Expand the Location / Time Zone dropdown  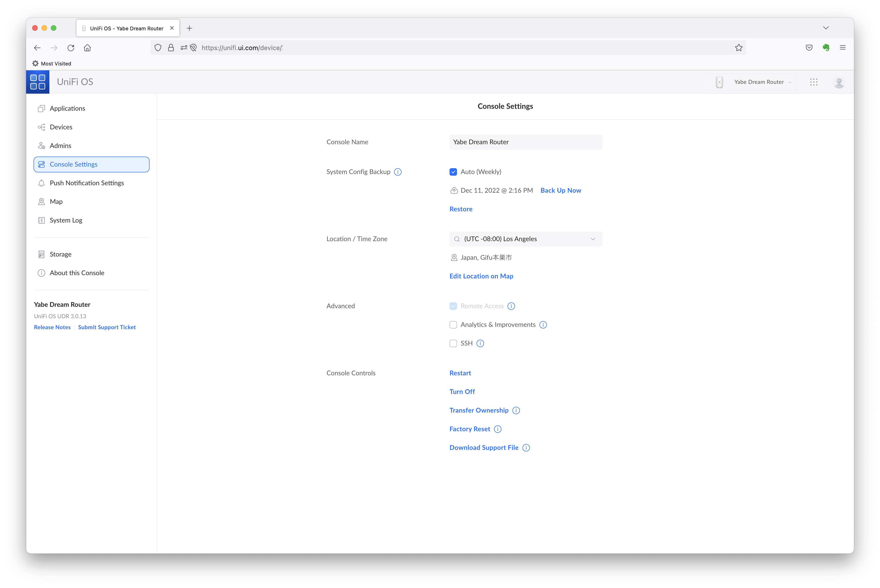coord(526,239)
